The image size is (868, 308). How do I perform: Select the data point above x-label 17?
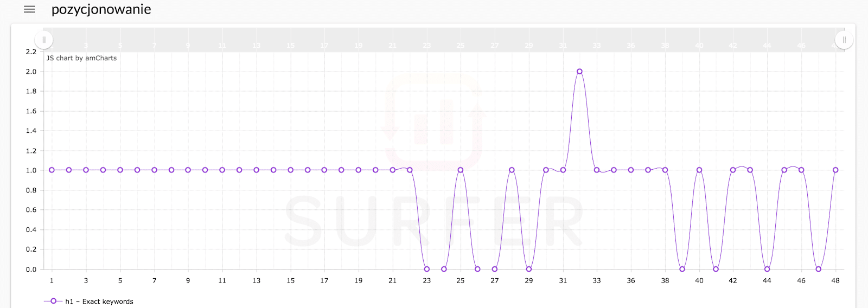[324, 170]
